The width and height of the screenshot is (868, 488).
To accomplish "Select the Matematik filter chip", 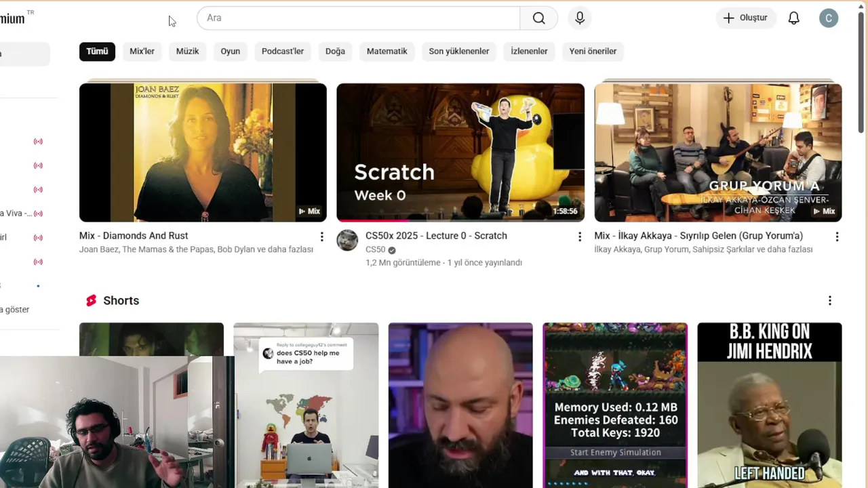I will point(387,52).
